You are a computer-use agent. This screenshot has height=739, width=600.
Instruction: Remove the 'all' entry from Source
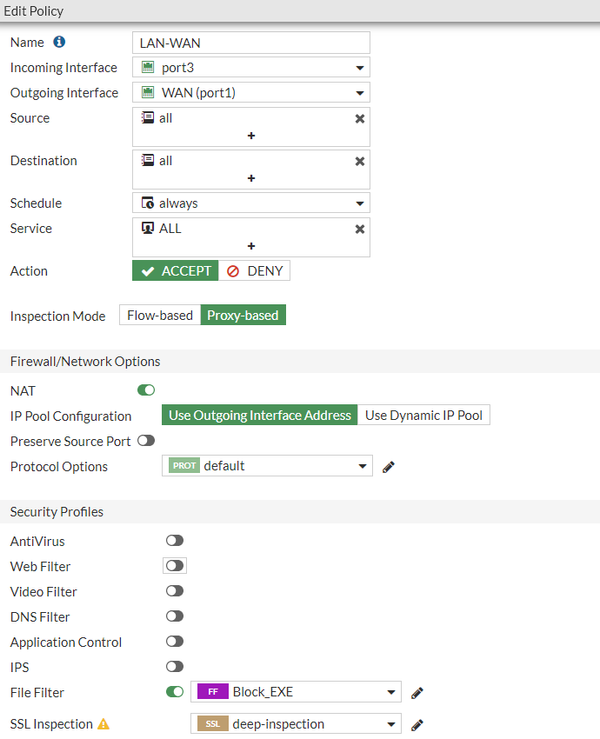[360, 118]
